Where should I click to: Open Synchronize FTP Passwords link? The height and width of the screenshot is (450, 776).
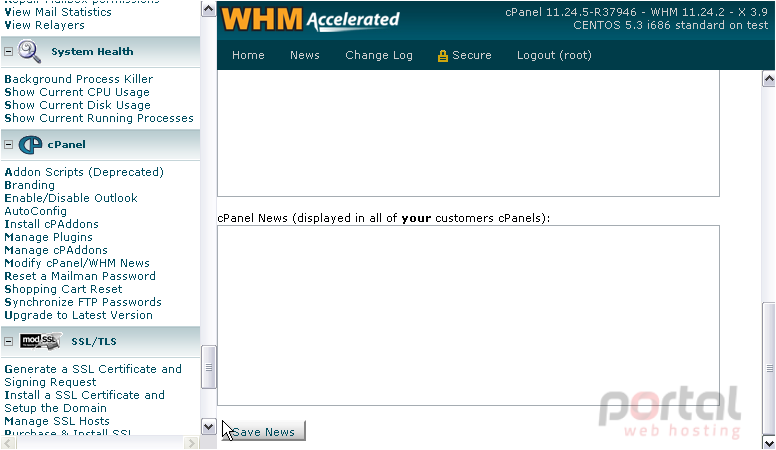[x=83, y=302]
